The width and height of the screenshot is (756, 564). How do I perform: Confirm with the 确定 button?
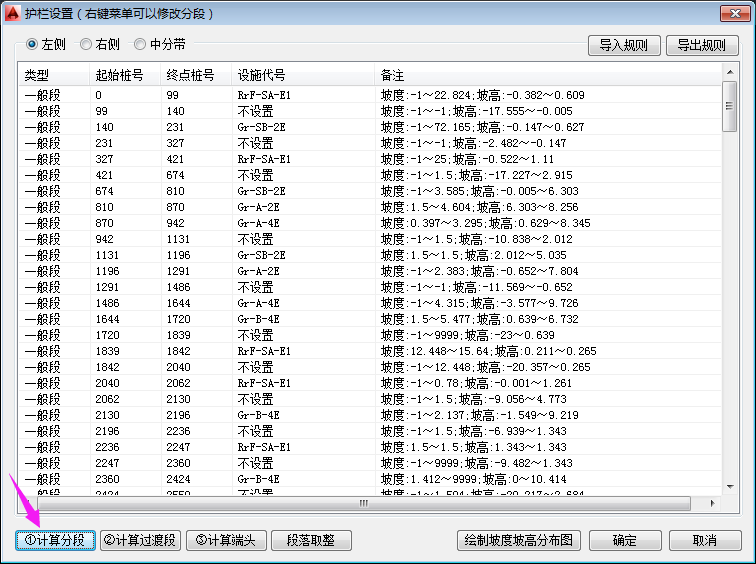[625, 540]
